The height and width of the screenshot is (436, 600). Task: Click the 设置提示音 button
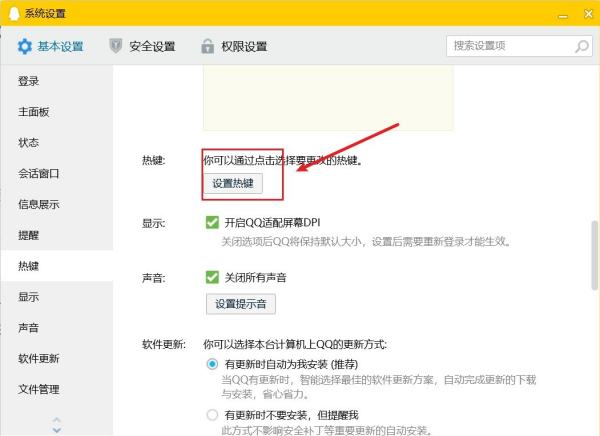click(x=241, y=304)
